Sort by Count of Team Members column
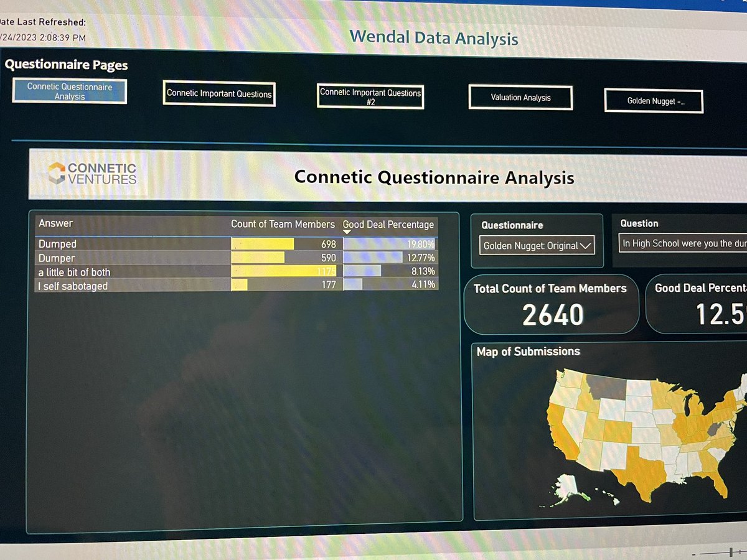Image resolution: width=747 pixels, height=560 pixels. click(283, 224)
